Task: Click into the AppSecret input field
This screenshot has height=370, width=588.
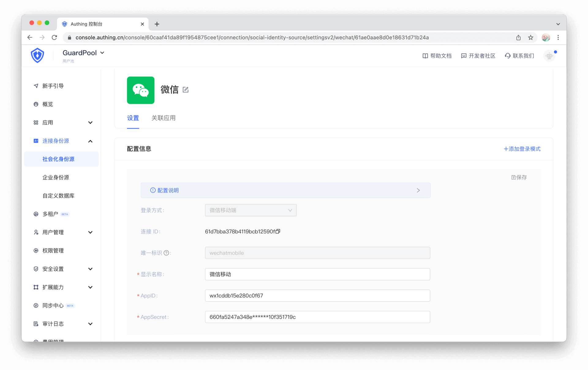Action: coord(317,317)
